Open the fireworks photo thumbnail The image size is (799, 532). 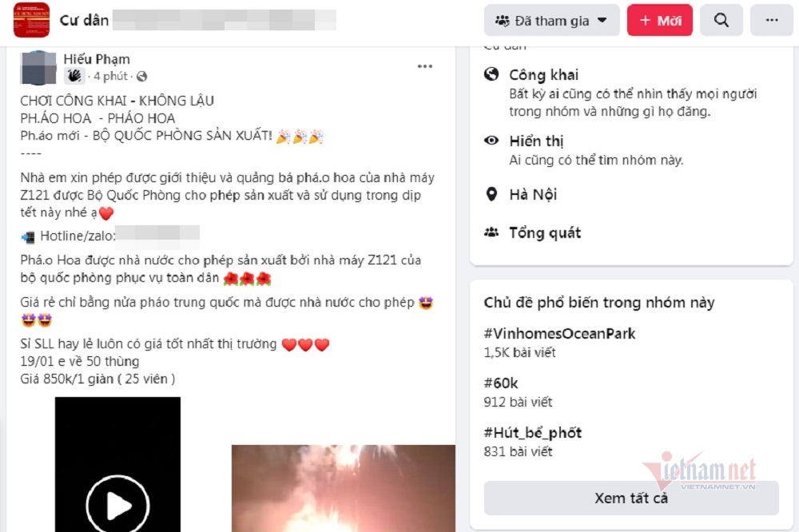coord(344,488)
